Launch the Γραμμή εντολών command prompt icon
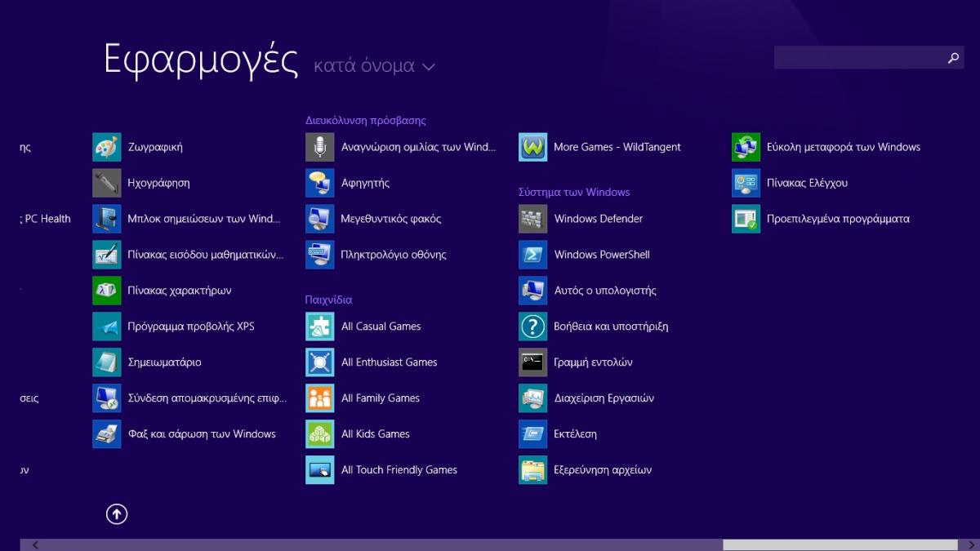The image size is (980, 551). point(533,362)
